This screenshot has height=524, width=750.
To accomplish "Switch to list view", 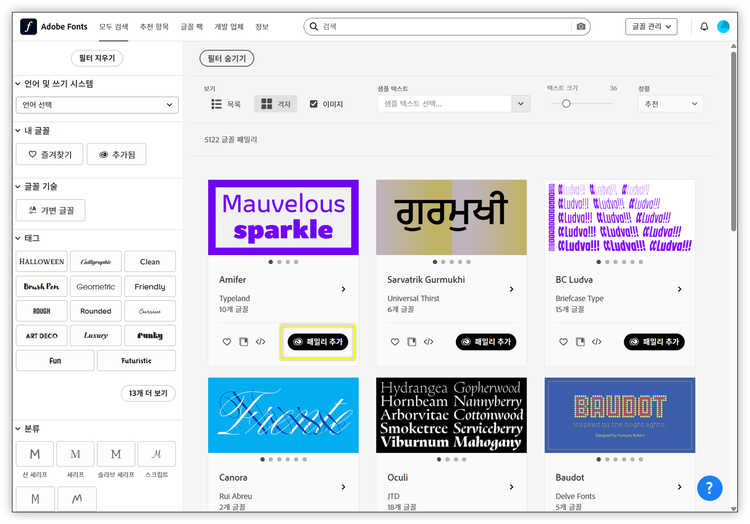I will tap(226, 104).
